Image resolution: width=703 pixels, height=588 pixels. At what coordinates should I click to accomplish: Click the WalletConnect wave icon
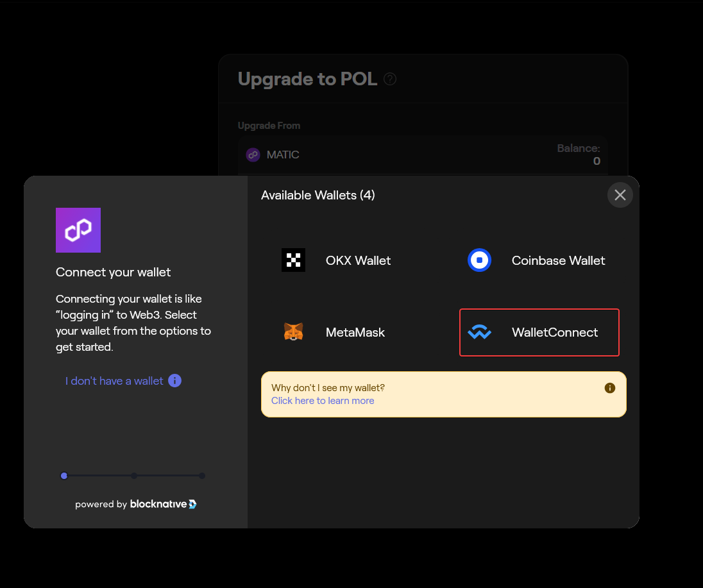coord(479,332)
